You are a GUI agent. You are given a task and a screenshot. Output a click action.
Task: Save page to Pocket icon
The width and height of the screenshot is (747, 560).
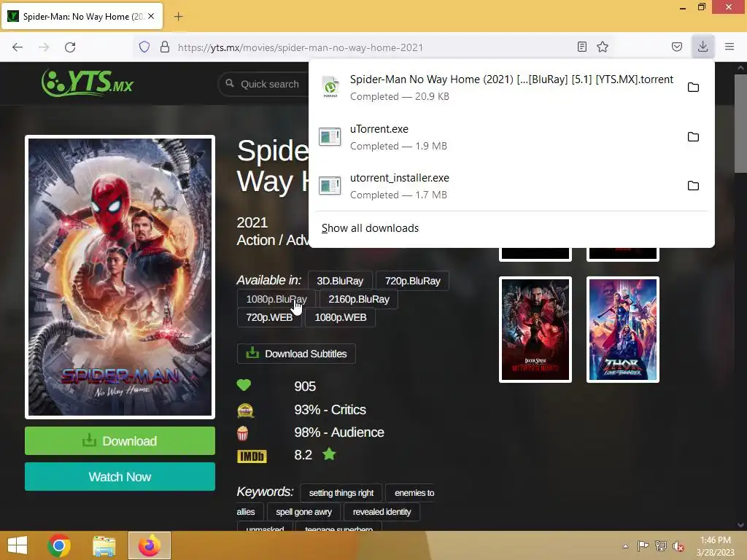[x=676, y=47]
